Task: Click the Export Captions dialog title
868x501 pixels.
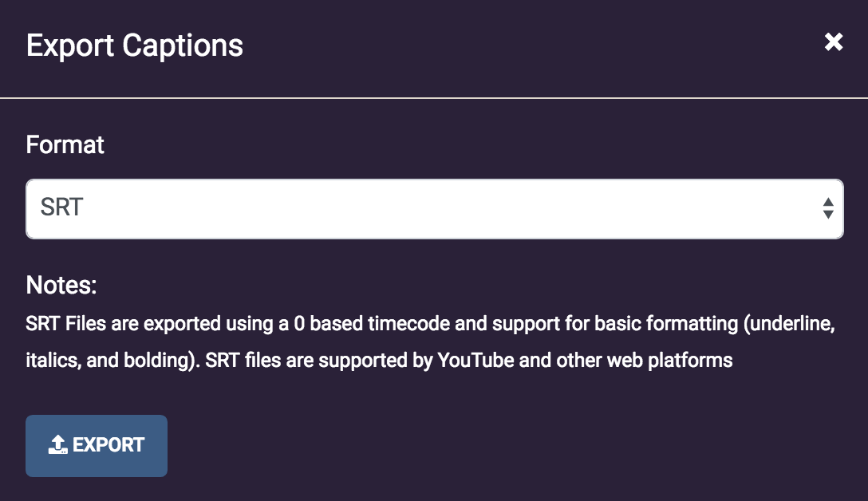Action: pos(135,45)
